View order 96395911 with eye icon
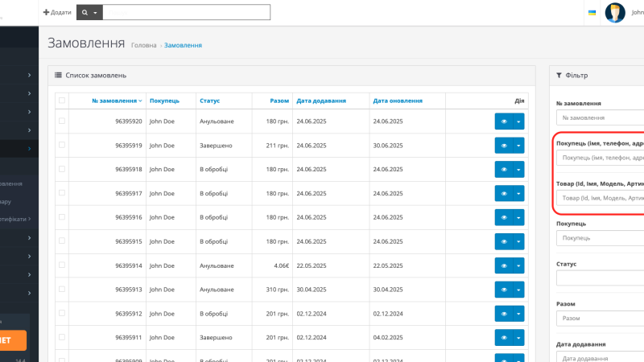The width and height of the screenshot is (644, 362). click(x=504, y=337)
